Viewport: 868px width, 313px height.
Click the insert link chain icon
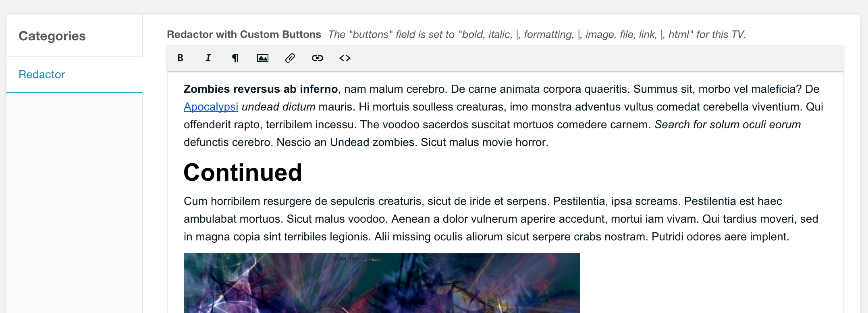318,58
